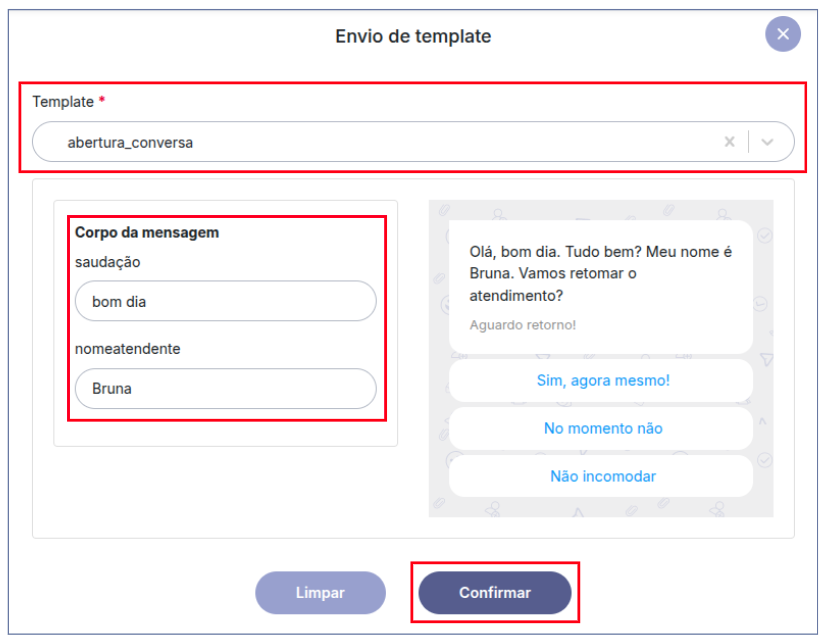The image size is (828, 644).
Task: Open the abertura_conversa template combo box
Action: pyautogui.click(x=380, y=142)
